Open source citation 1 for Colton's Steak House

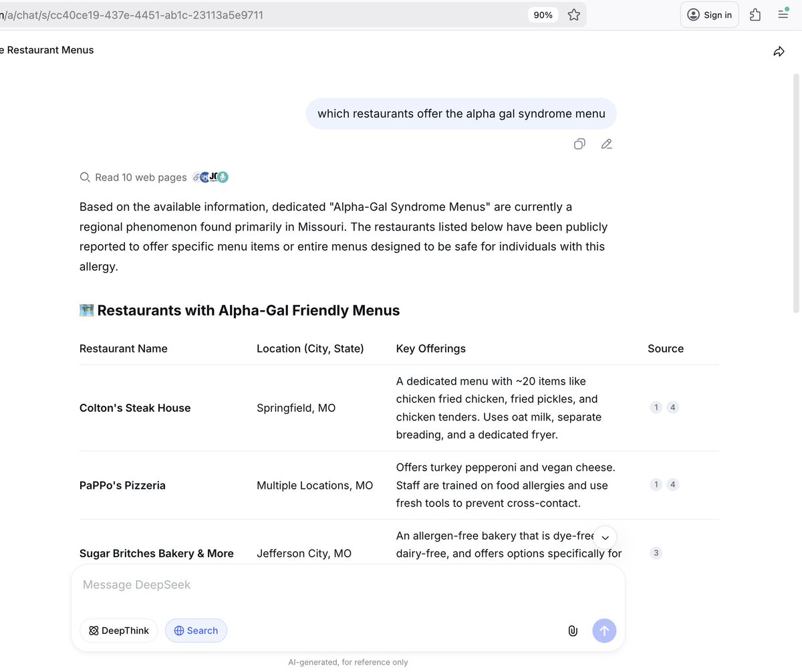tap(656, 407)
